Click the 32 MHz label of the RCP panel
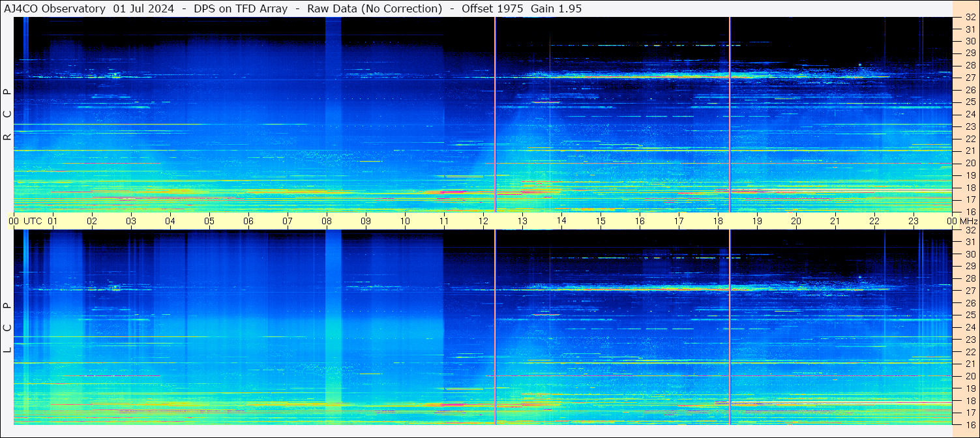Image resolution: width=980 pixels, height=438 pixels. [x=970, y=18]
